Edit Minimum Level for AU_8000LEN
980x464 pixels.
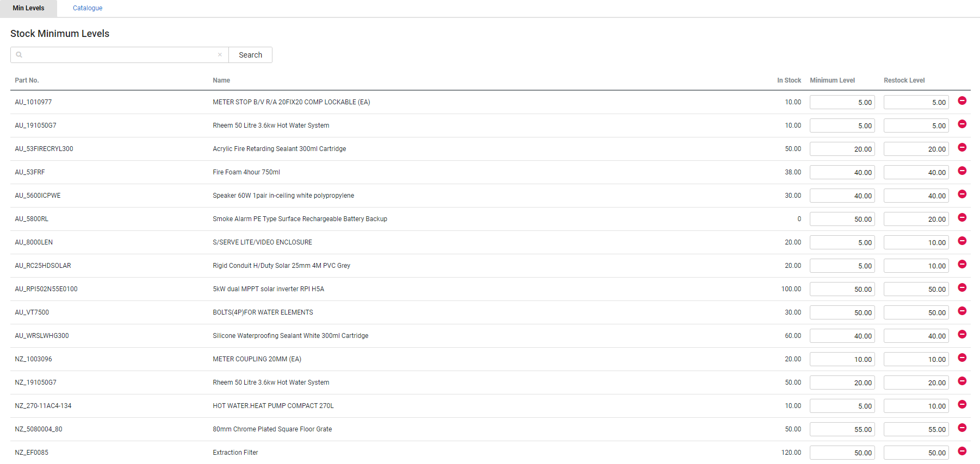pyautogui.click(x=842, y=242)
